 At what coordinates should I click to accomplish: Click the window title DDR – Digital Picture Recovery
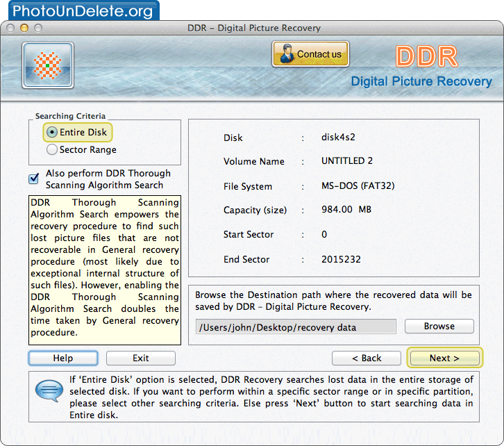254,28
